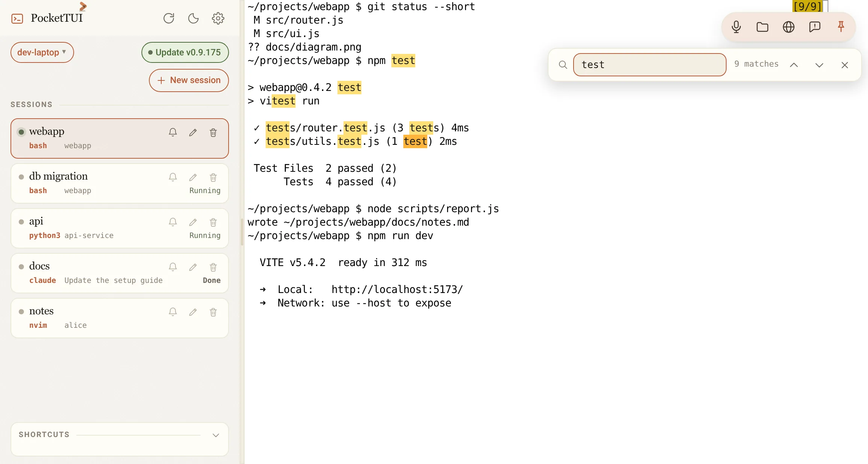Click the 'claude' label in docs session
This screenshot has width=868, height=464.
pyautogui.click(x=43, y=280)
